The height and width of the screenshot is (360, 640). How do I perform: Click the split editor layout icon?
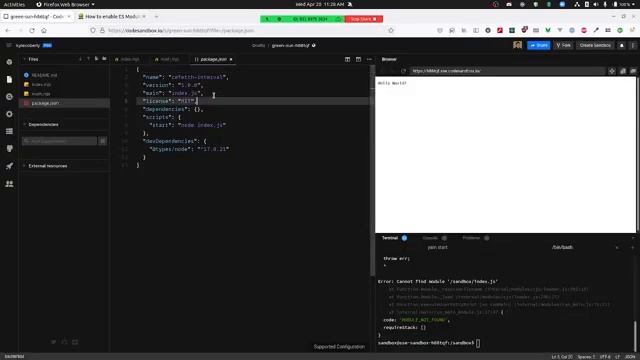[x=347, y=59]
